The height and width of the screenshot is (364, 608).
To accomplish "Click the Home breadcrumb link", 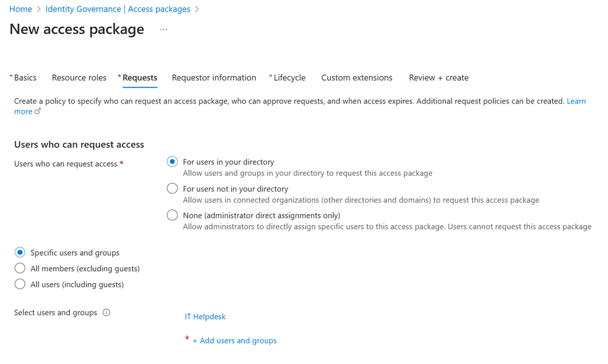I will click(x=21, y=9).
